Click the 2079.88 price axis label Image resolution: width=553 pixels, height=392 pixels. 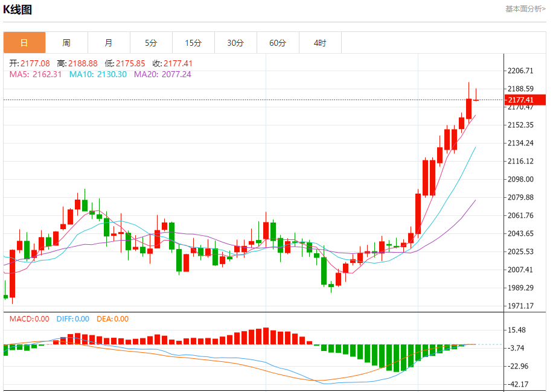[520, 197]
